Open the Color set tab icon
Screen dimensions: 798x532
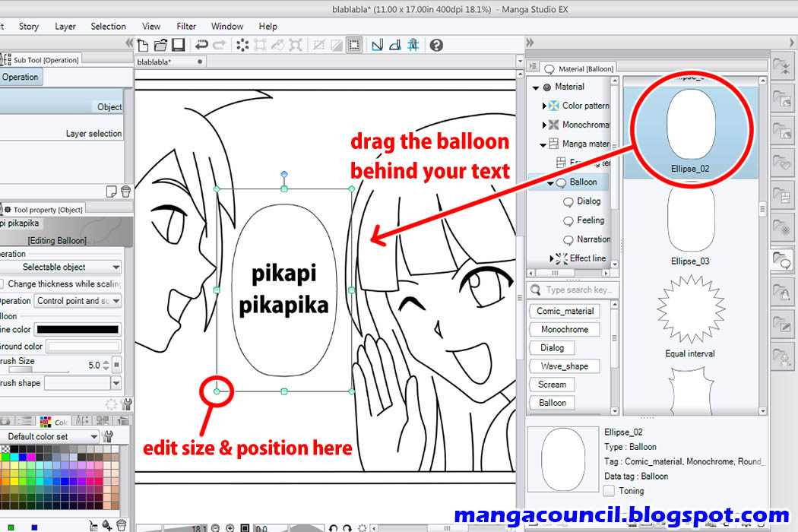(x=46, y=422)
